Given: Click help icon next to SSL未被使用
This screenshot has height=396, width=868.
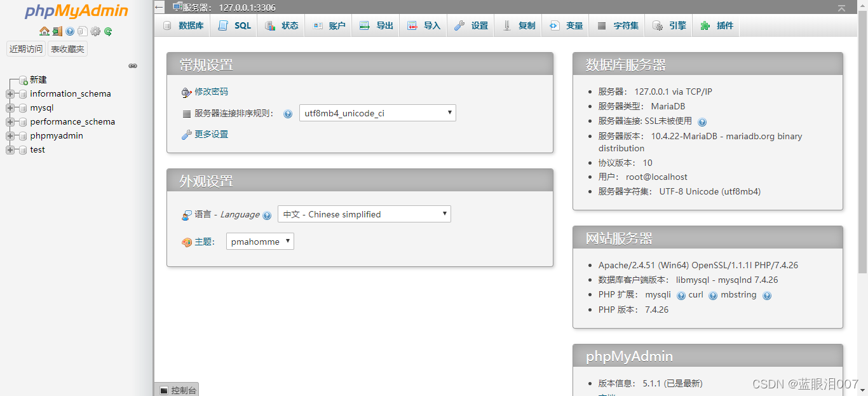Looking at the screenshot, I should (x=702, y=122).
